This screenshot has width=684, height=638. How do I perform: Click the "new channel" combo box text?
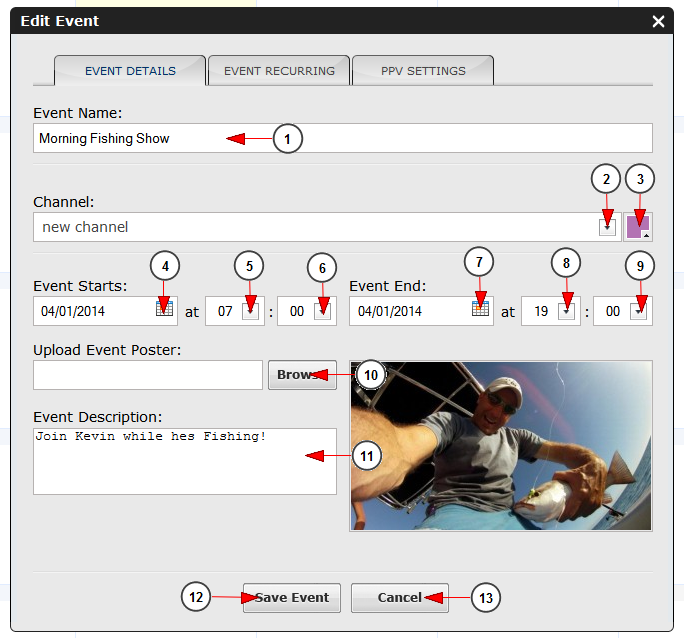(85, 227)
